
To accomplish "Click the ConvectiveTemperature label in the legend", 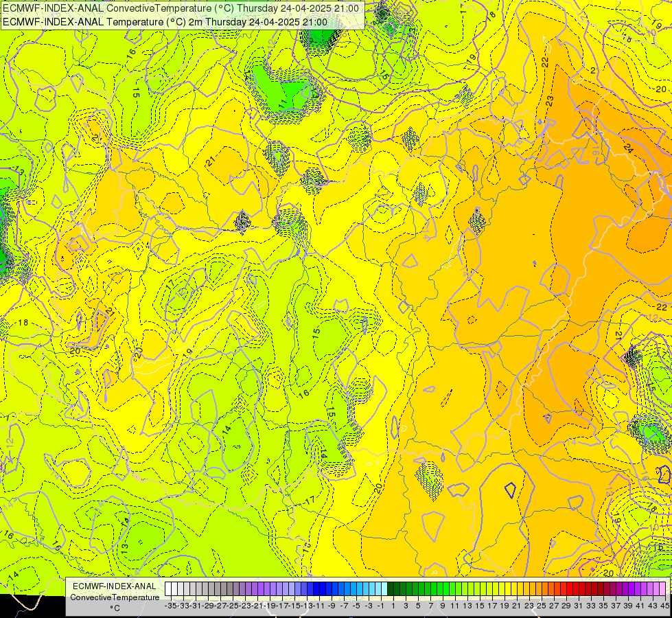I will (x=115, y=597).
